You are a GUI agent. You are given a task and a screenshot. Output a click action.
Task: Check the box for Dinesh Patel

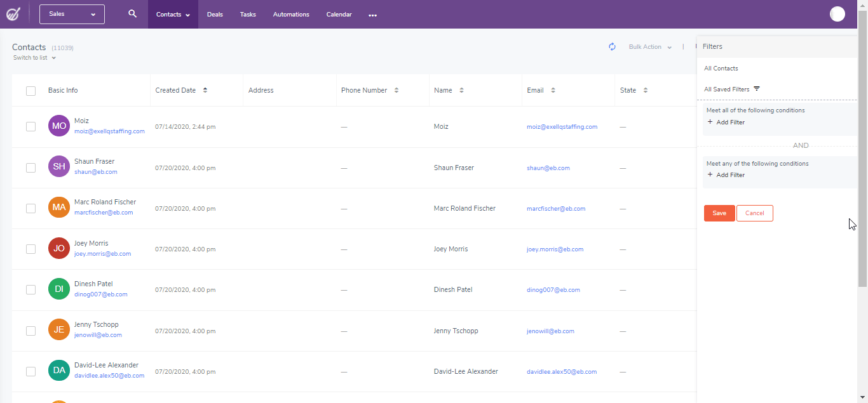click(x=31, y=289)
